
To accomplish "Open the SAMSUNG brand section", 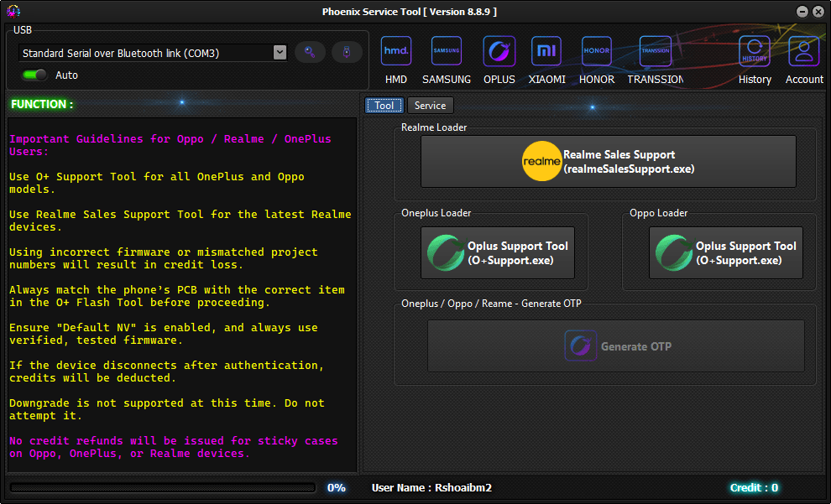I will coord(447,60).
